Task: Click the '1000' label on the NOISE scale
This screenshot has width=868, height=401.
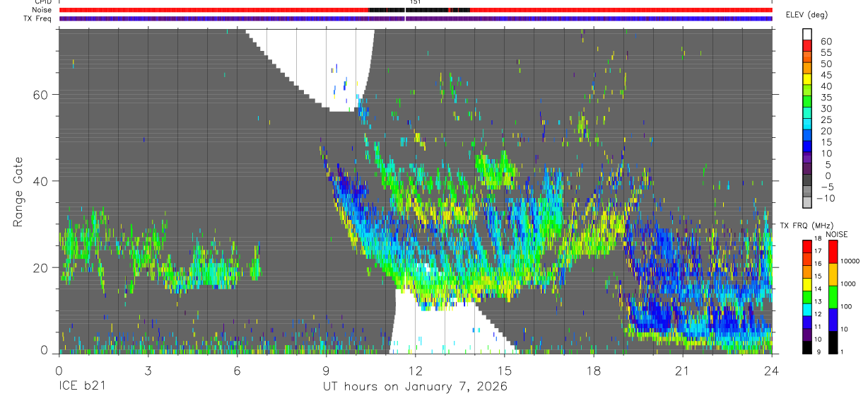Action: coord(848,284)
